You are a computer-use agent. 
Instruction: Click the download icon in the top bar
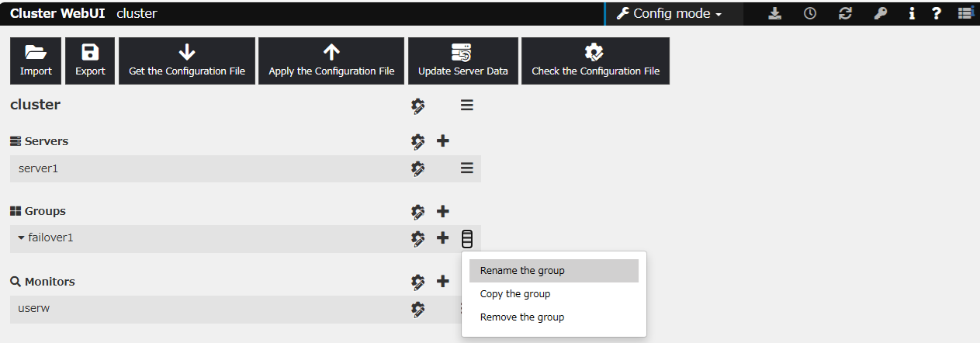click(774, 14)
